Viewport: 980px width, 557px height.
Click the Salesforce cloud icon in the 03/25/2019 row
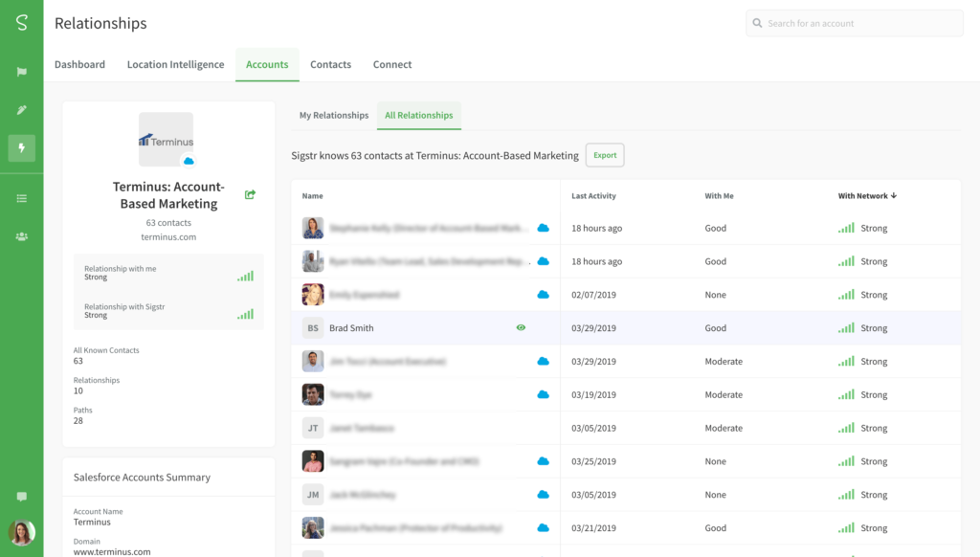pyautogui.click(x=544, y=461)
